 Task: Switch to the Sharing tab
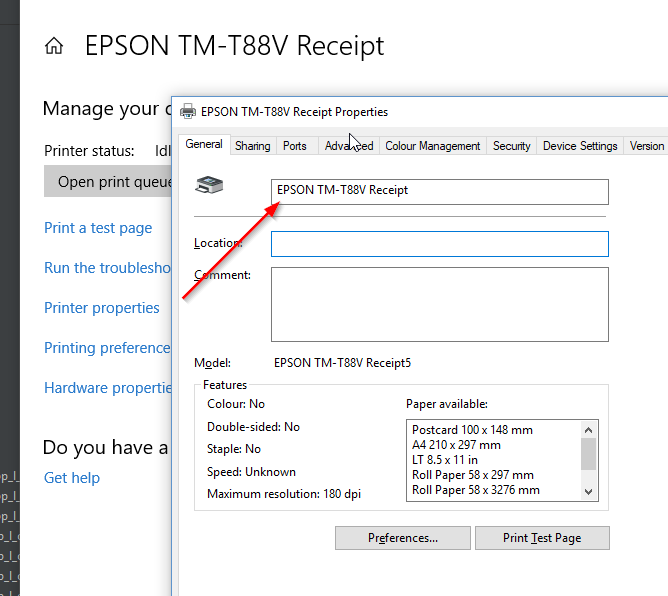point(252,146)
